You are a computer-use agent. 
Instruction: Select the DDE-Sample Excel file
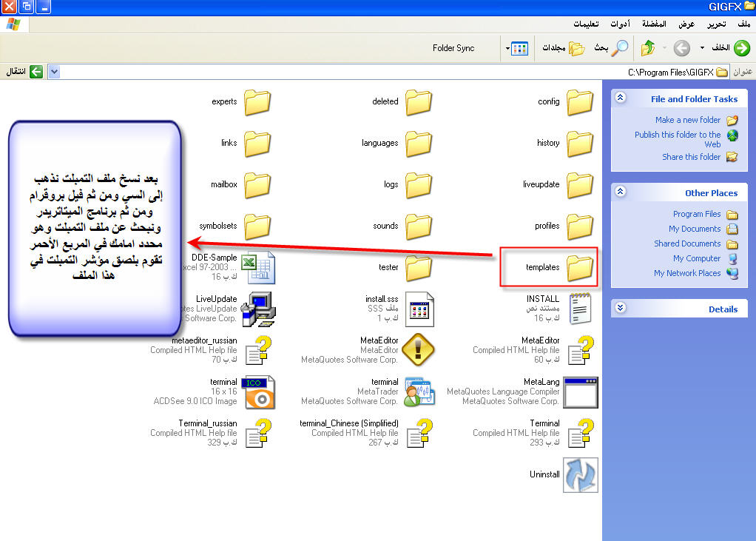pyautogui.click(x=258, y=268)
